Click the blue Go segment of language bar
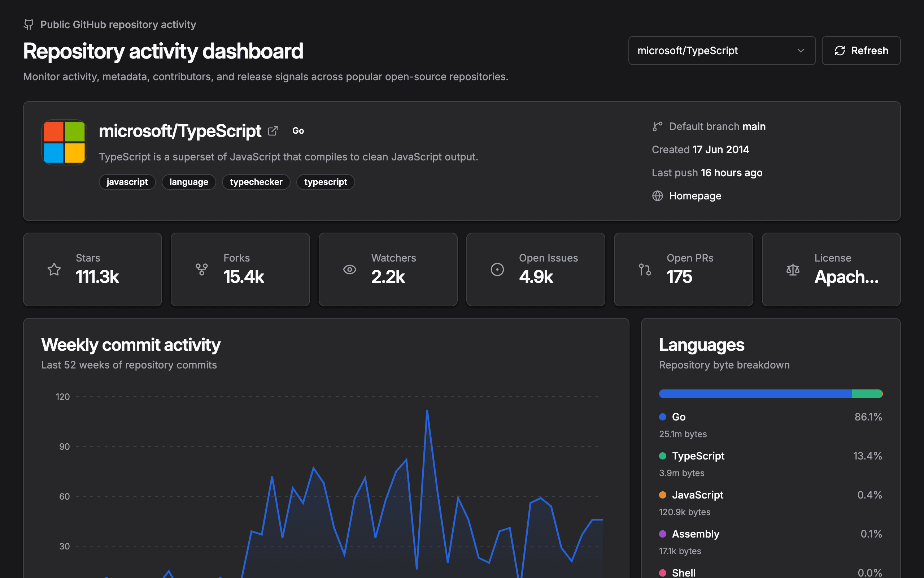This screenshot has height=578, width=924. (755, 394)
